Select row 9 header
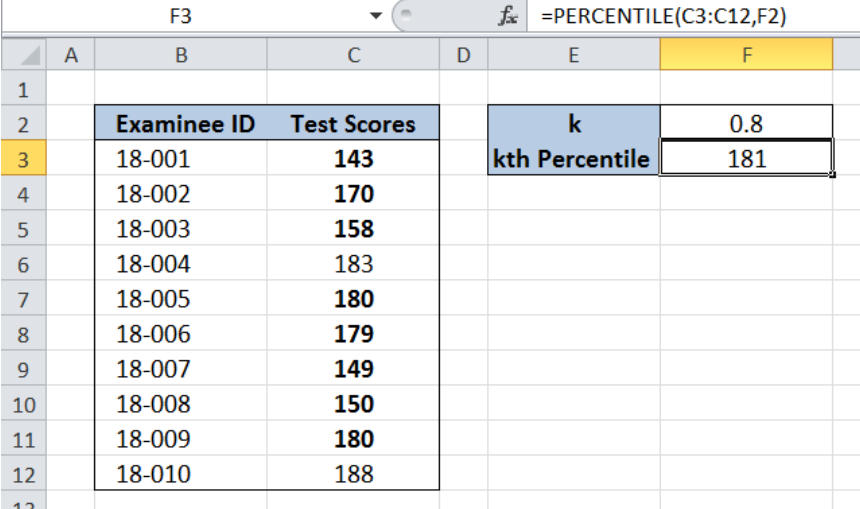860x509 pixels. 24,369
